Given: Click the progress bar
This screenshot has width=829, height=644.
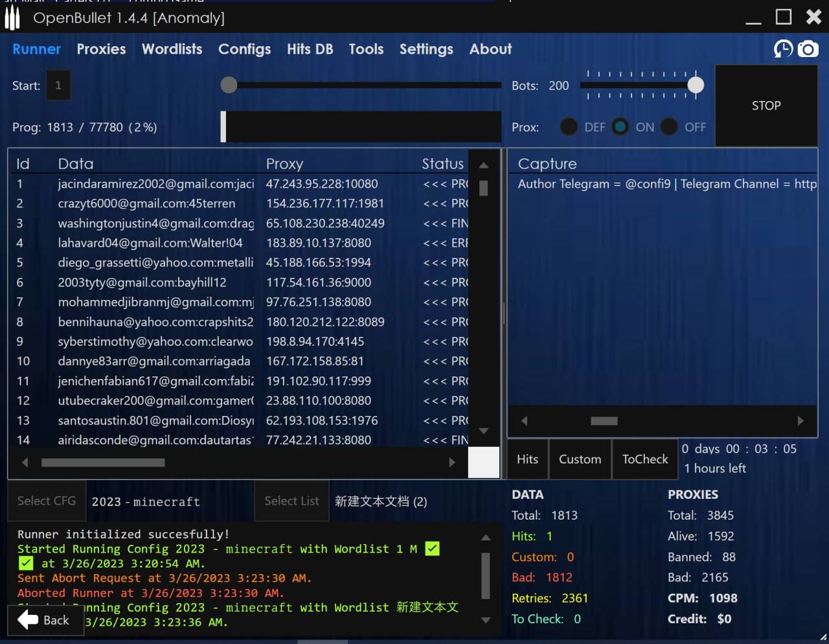Looking at the screenshot, I should [x=361, y=126].
